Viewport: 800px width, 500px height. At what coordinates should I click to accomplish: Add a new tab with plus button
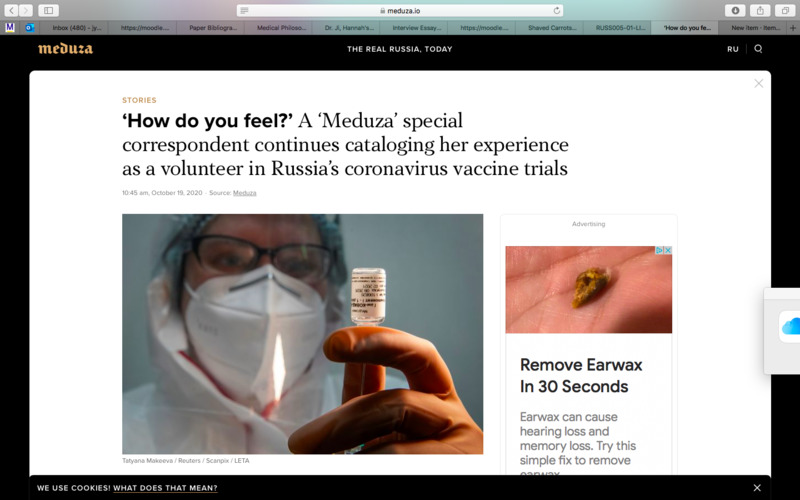(793, 28)
